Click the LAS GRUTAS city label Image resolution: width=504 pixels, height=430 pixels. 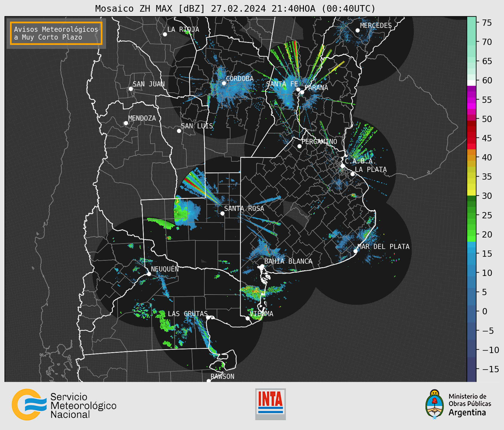point(188,314)
